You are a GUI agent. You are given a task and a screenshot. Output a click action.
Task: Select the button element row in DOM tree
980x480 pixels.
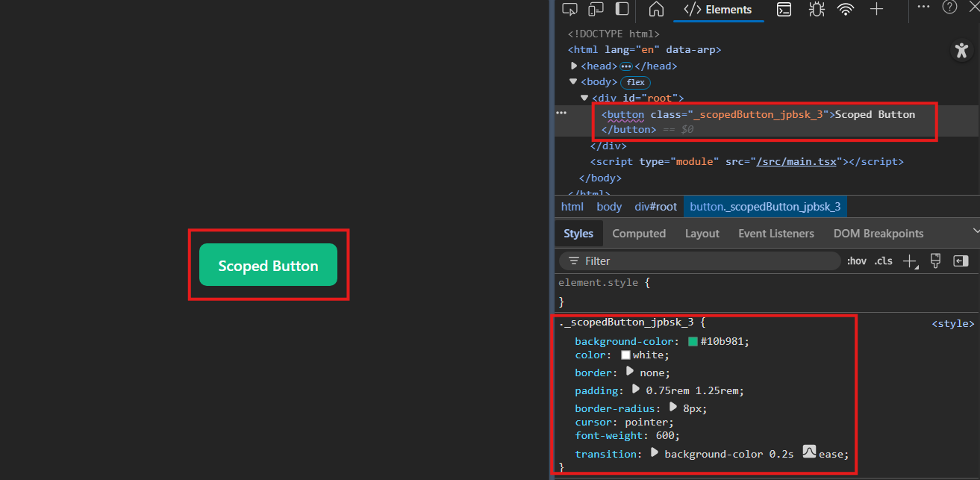[767, 122]
